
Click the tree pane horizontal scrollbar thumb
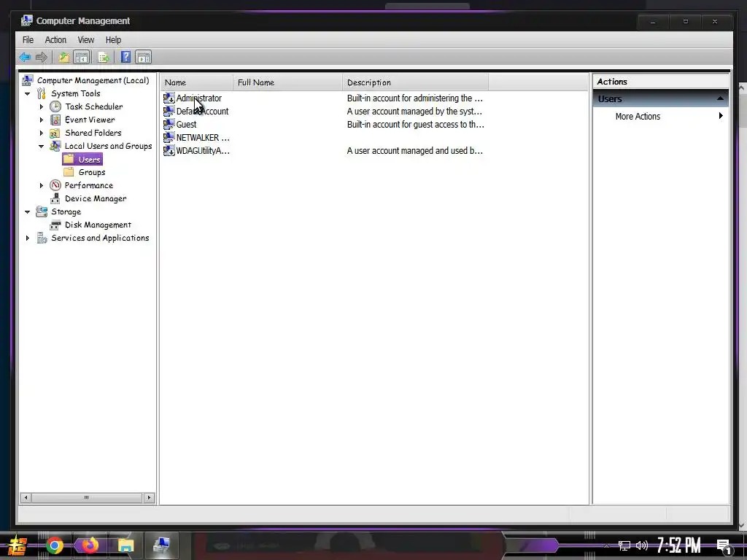point(87,497)
